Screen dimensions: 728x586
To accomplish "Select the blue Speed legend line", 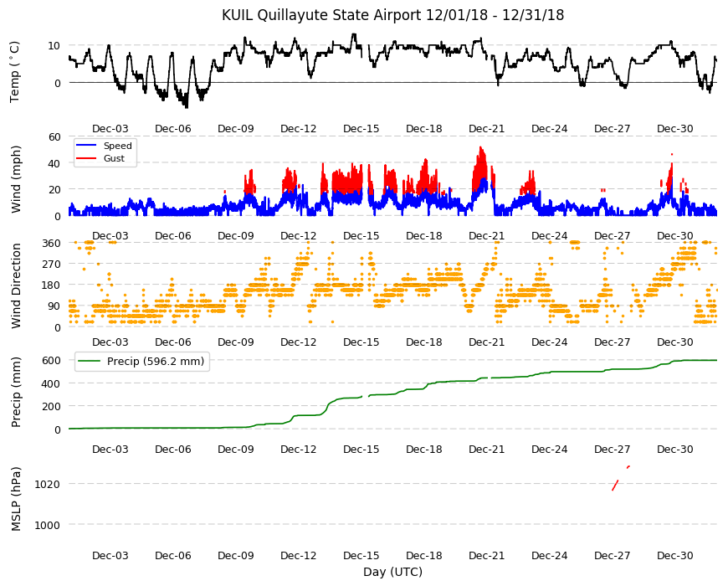I will (86, 146).
